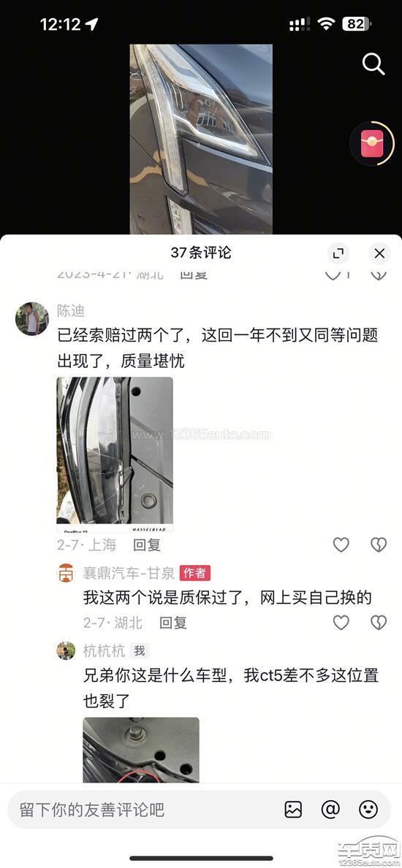Expand comments panel to full screen
This screenshot has height=868, width=402.
338,253
